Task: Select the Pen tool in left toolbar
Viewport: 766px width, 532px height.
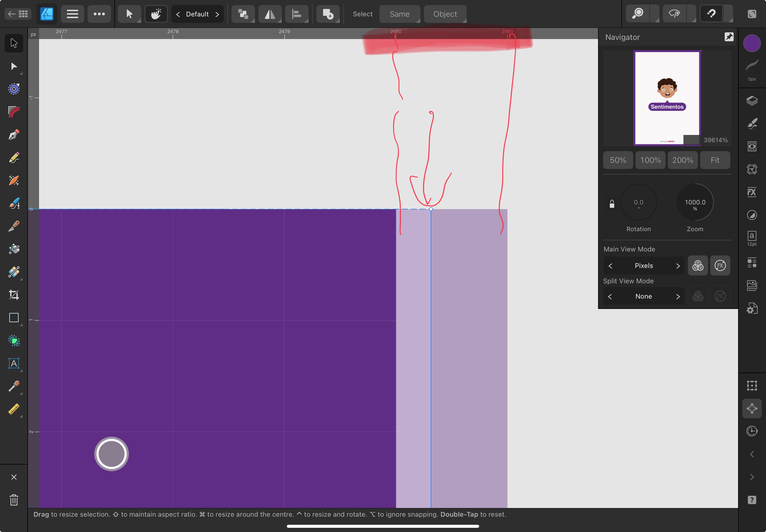Action: tap(14, 135)
